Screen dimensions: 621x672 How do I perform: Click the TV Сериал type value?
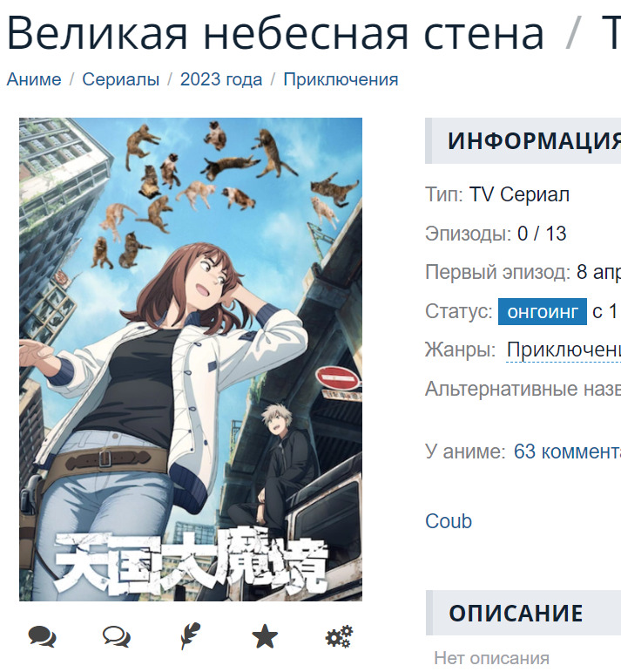click(519, 194)
